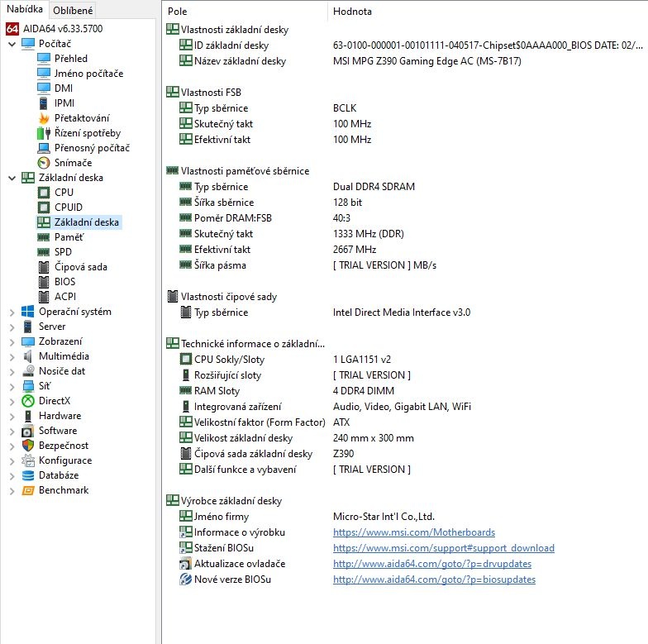Select the Databáze database icon
Viewport: 648px width, 644px height.
(x=28, y=475)
